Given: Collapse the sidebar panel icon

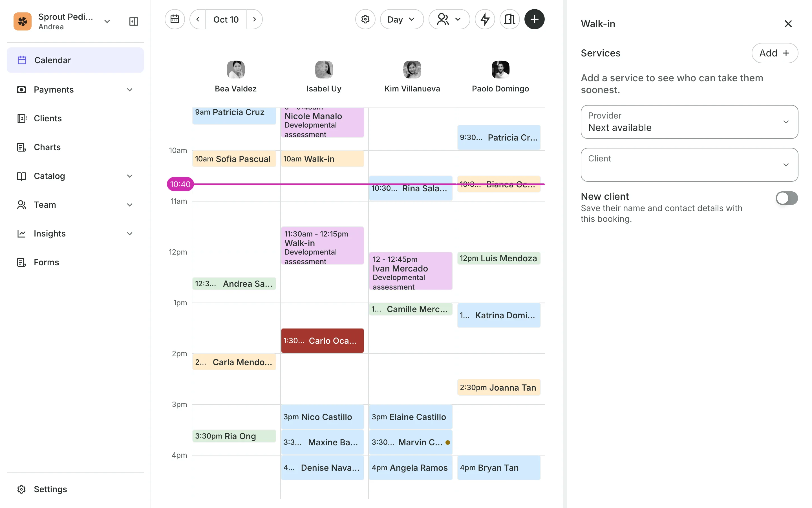Looking at the screenshot, I should tap(134, 21).
